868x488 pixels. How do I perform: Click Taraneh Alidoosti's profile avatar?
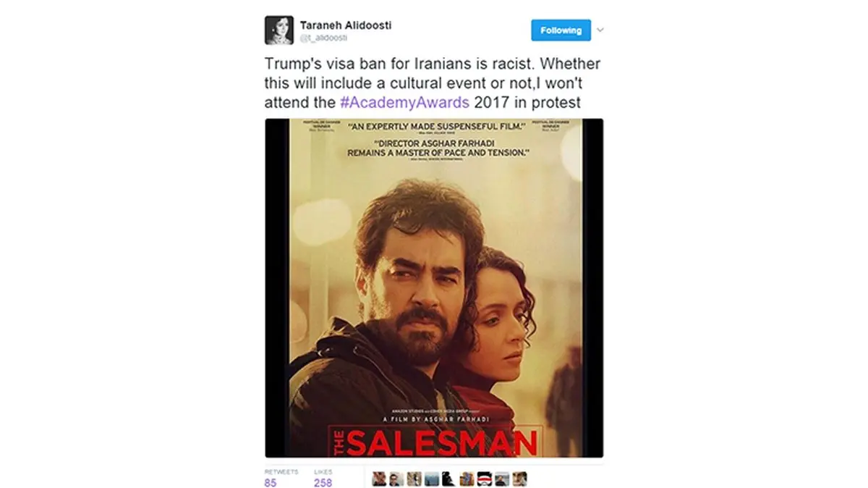pyautogui.click(x=278, y=30)
